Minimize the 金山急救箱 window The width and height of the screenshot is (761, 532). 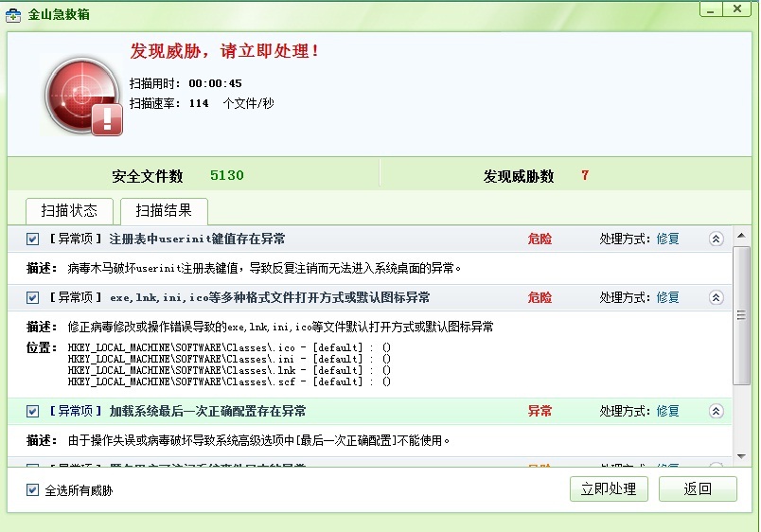711,9
